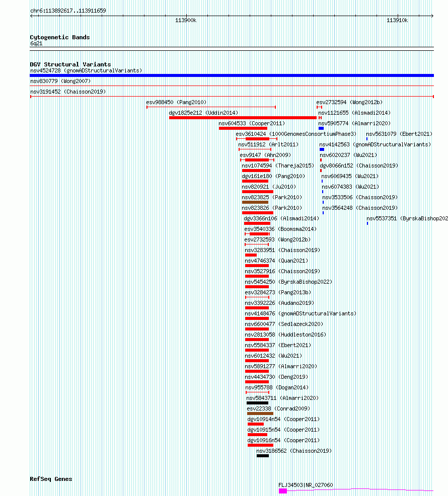The height and width of the screenshot is (496, 448).
Task: Click dgv10914n54 (Cooper2011) label
Action: pyautogui.click(x=284, y=419)
